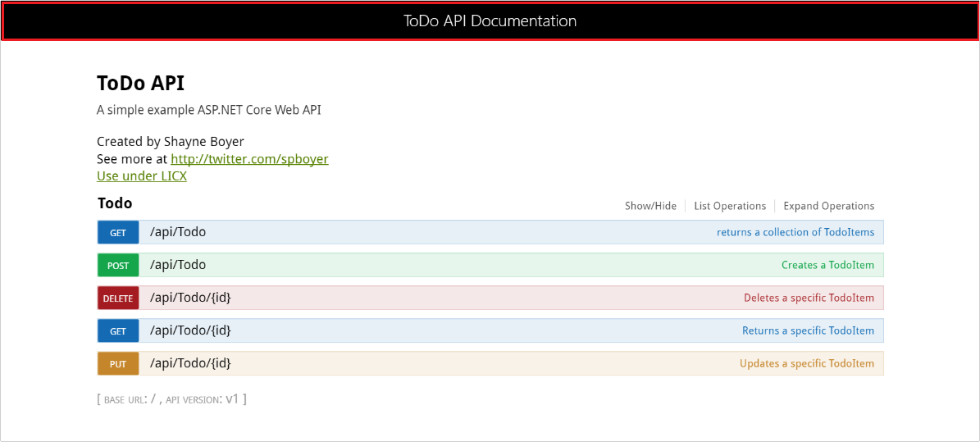Click the Todo section heading
The height and width of the screenshot is (442, 980).
coord(115,203)
